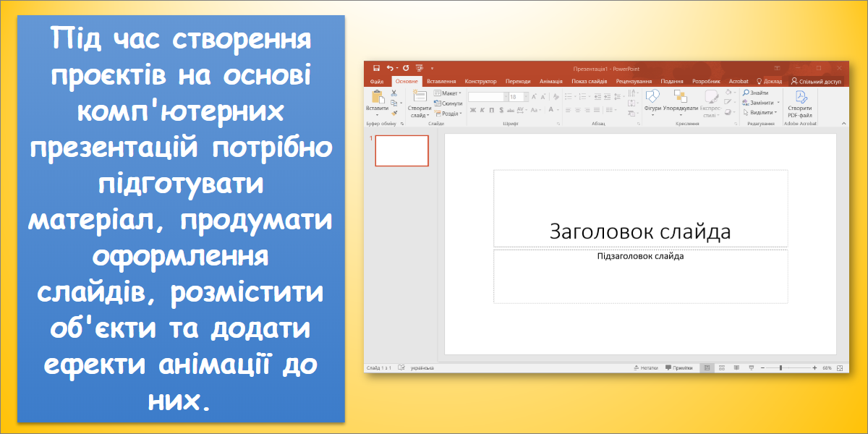The image size is (868, 434).
Task: Click the Спільний доступ button
Action: (x=816, y=82)
